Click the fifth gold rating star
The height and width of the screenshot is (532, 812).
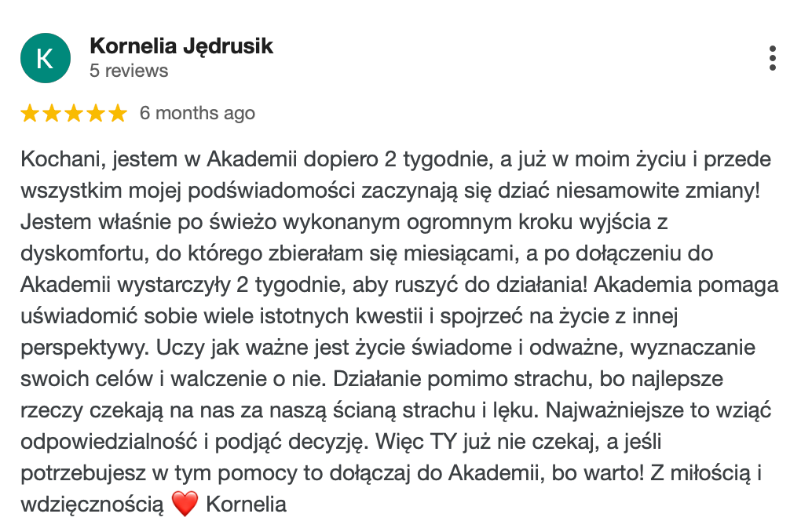(x=117, y=114)
